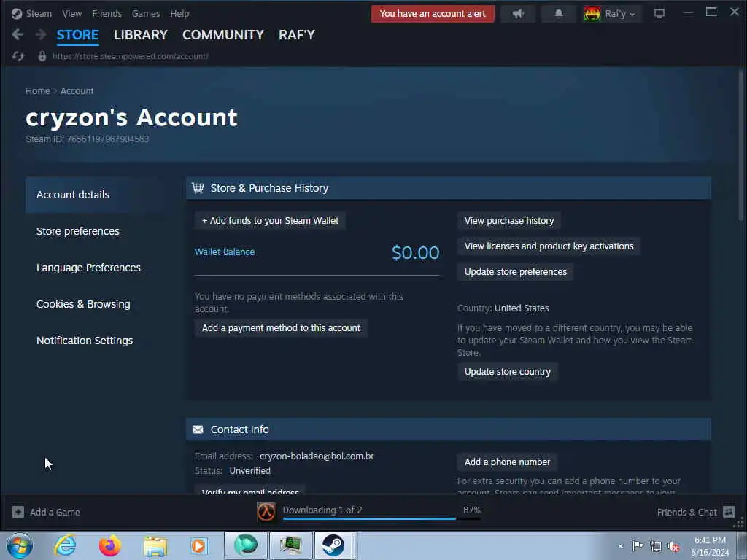
Task: Switch to the LIBRARY tab
Action: coord(141,35)
